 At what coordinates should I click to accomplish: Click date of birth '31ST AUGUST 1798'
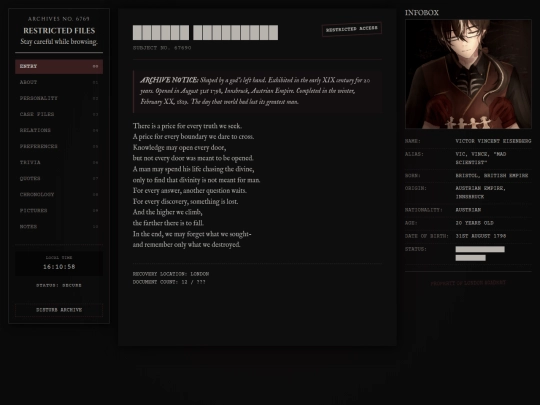[481, 236]
